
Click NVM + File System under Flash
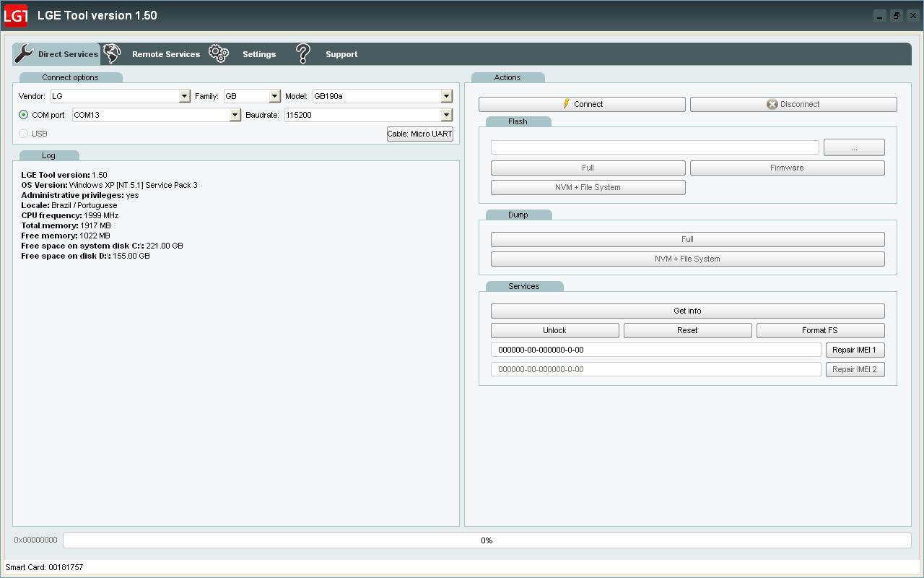click(588, 187)
